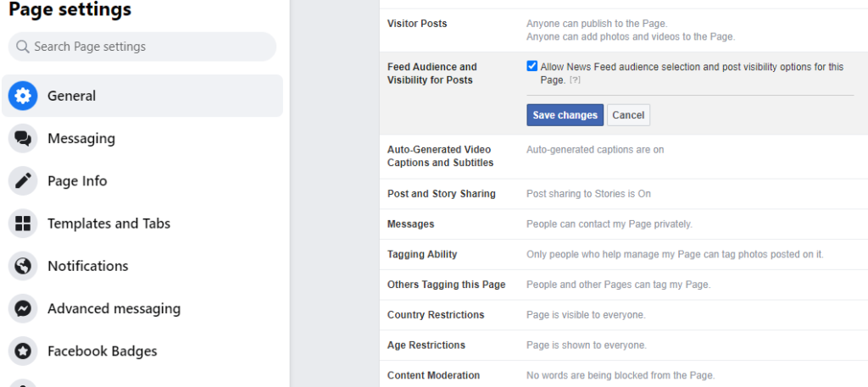Click the Advanced messaging Messenger icon
This screenshot has width=868, height=387.
pyautogui.click(x=23, y=308)
